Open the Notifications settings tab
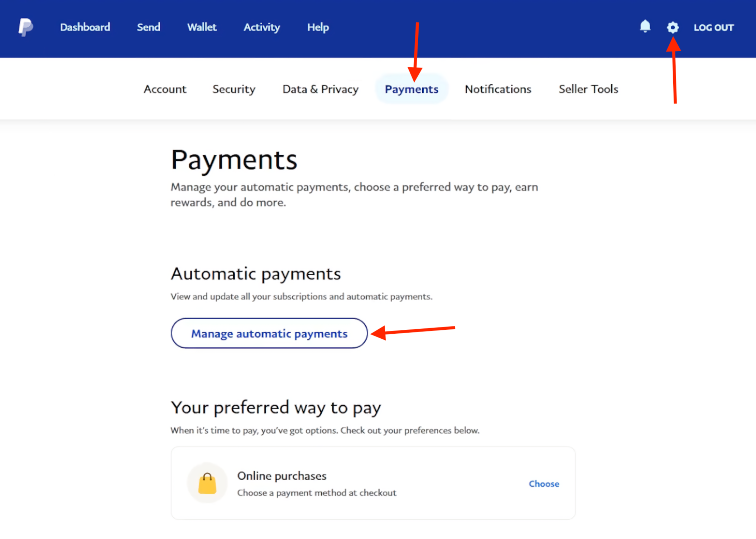Screen dimensions: 756x539 (x=498, y=89)
